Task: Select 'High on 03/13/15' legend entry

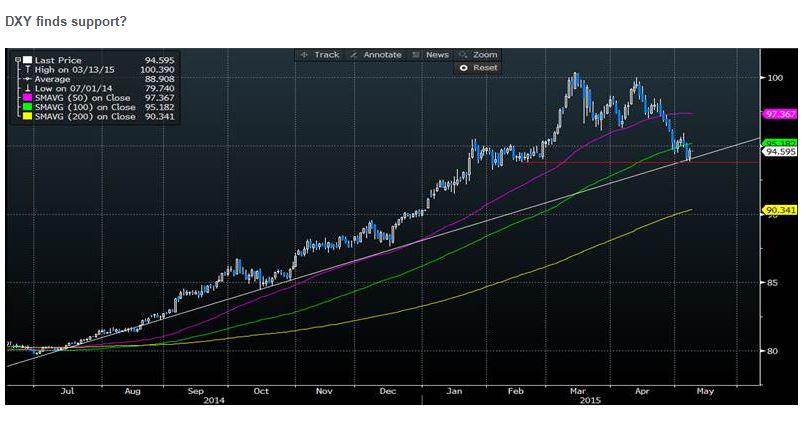Action: tap(74, 70)
